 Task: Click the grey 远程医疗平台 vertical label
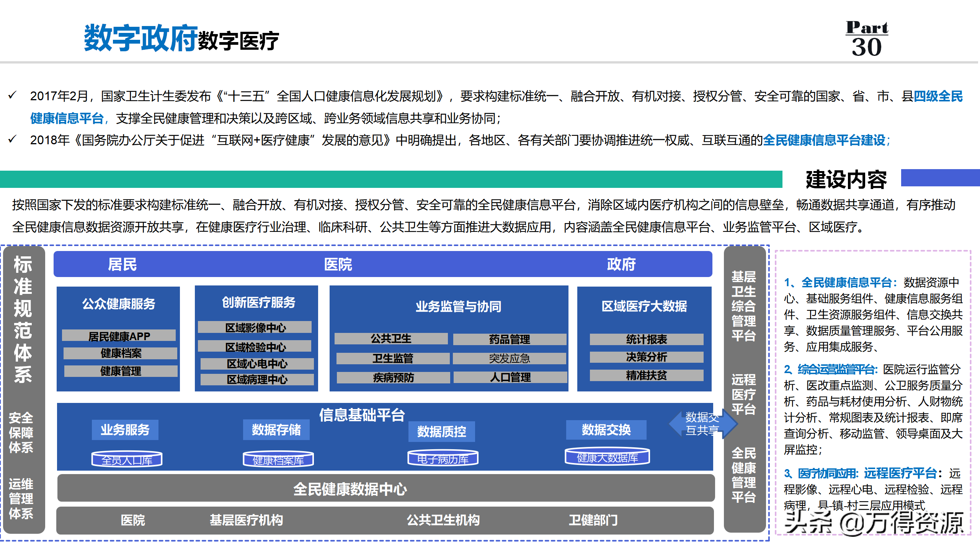[743, 394]
